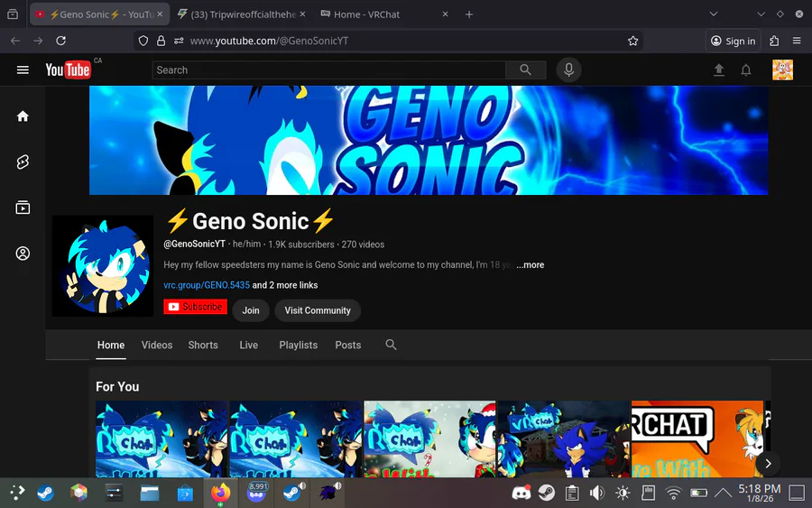Image resolution: width=812 pixels, height=508 pixels.
Task: Open the Discover store taskbar icon
Action: tap(185, 493)
